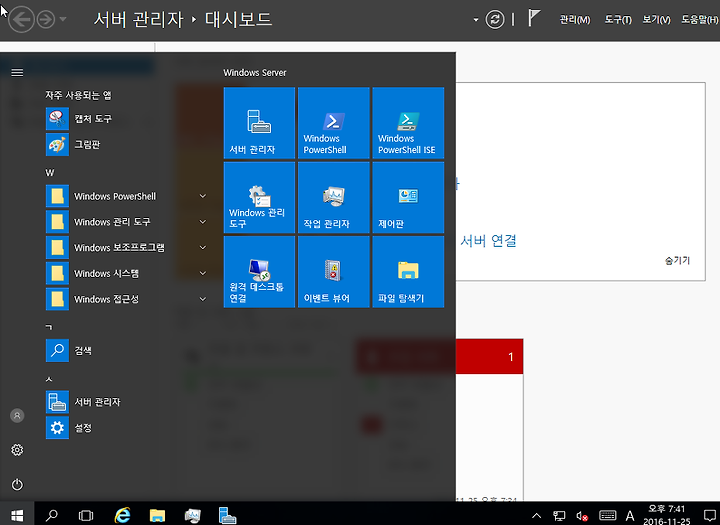Click the hamburger menu at Start top

(17, 73)
